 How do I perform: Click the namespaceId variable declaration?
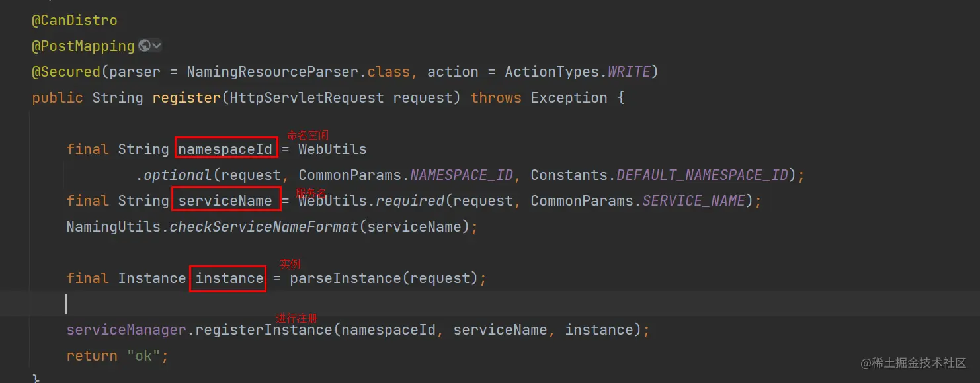pyautogui.click(x=225, y=149)
